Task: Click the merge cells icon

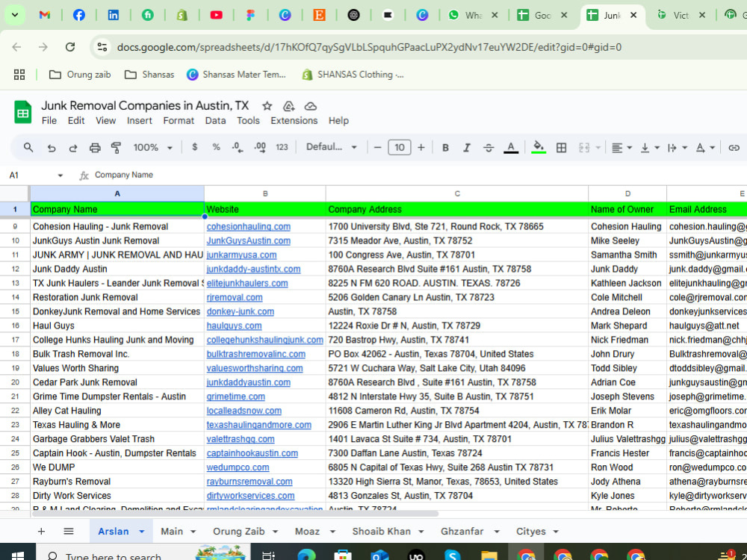Action: coord(584,148)
